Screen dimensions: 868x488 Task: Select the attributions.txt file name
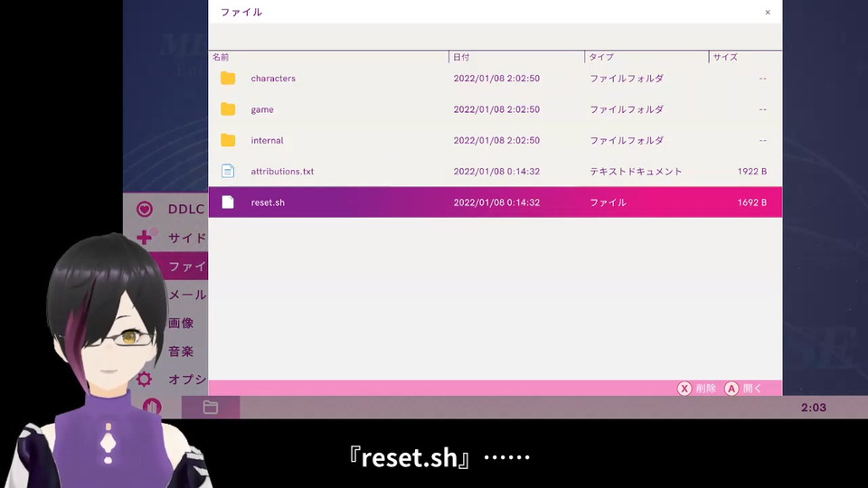pos(282,172)
